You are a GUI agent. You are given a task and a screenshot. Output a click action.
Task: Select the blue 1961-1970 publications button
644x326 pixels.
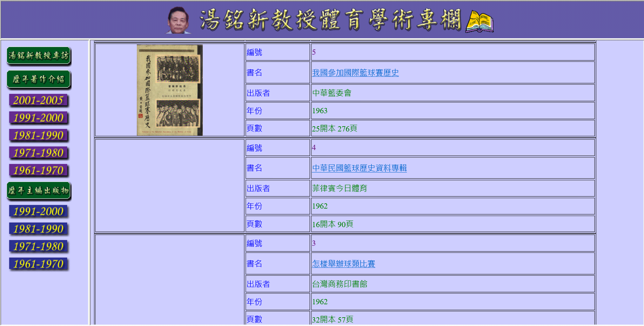click(x=39, y=264)
